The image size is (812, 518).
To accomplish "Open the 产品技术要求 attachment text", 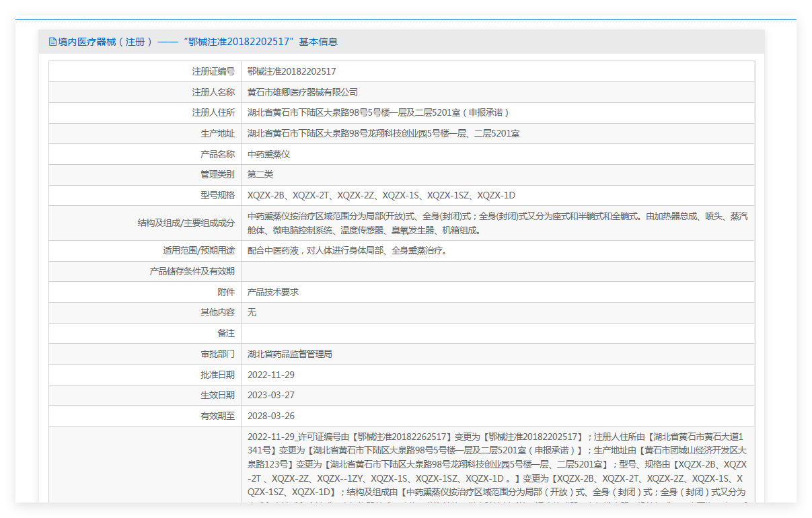I will [273, 292].
